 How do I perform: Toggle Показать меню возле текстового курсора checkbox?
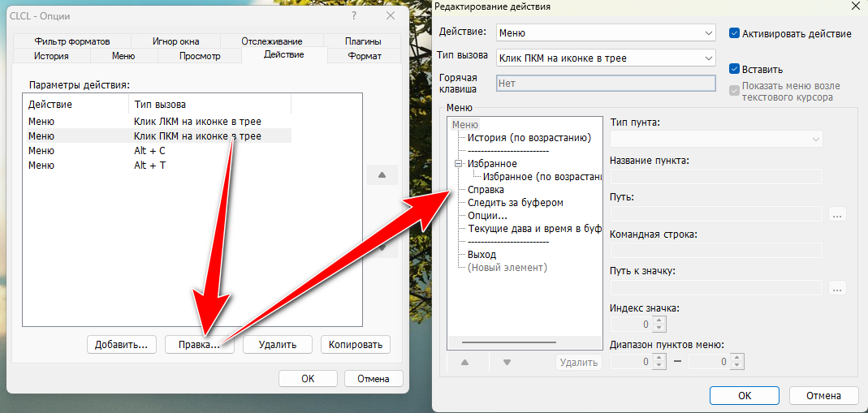coord(734,91)
